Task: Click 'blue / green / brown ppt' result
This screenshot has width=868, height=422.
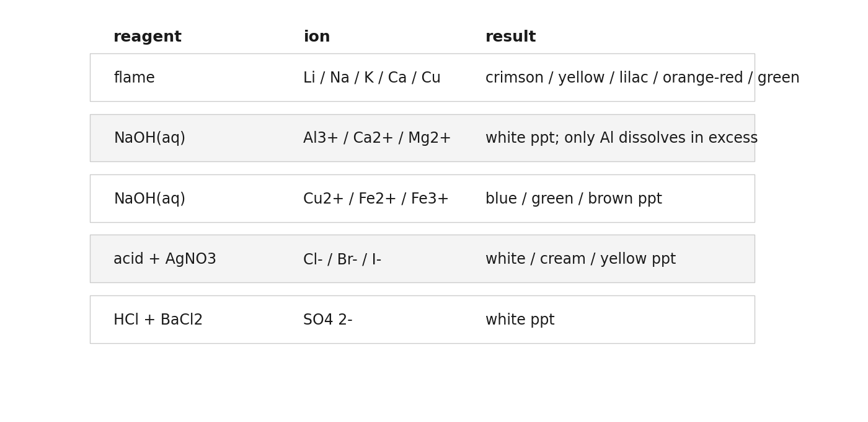Action: pyautogui.click(x=573, y=199)
